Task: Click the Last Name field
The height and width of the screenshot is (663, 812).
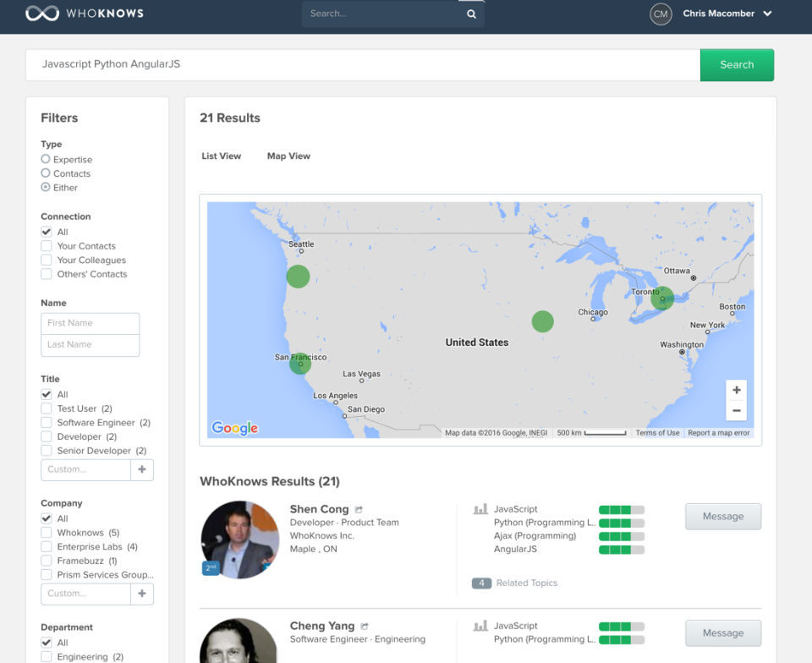Action: [91, 345]
